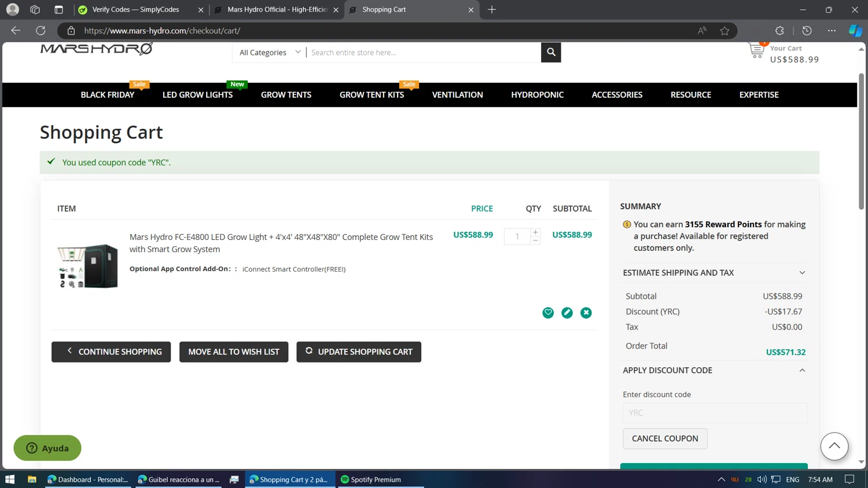Open the Your Cart basket icon
This screenshot has height=488, width=868.
[756, 50]
